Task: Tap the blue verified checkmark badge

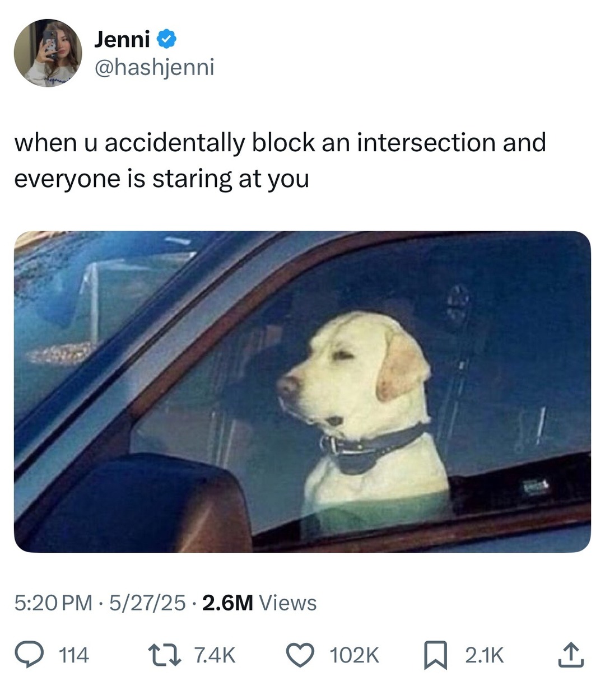Action: point(166,39)
